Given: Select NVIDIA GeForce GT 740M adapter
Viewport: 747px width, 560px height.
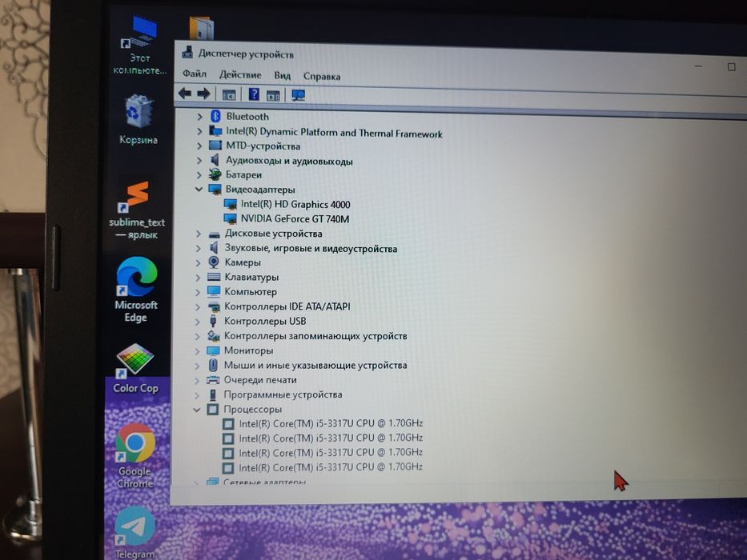Looking at the screenshot, I should 295,219.
